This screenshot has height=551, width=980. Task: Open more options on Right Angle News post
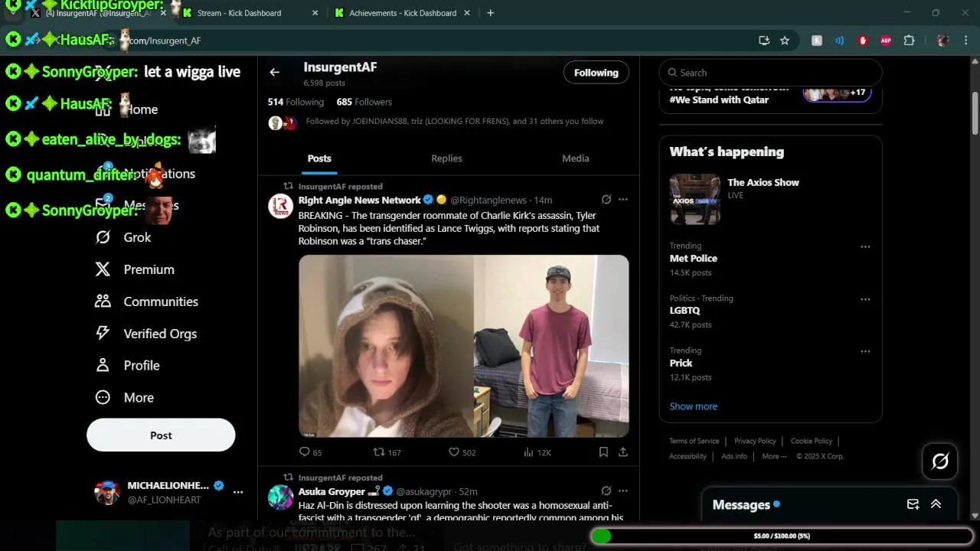coord(623,200)
